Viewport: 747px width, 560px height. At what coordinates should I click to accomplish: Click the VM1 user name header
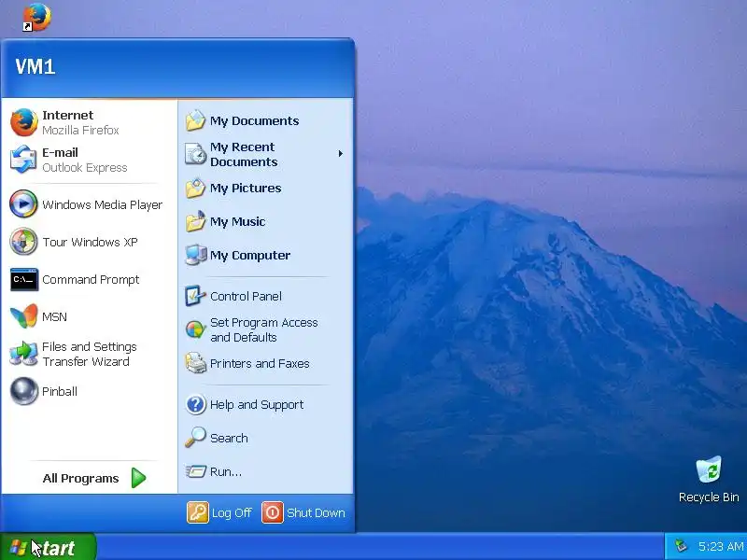coord(35,66)
